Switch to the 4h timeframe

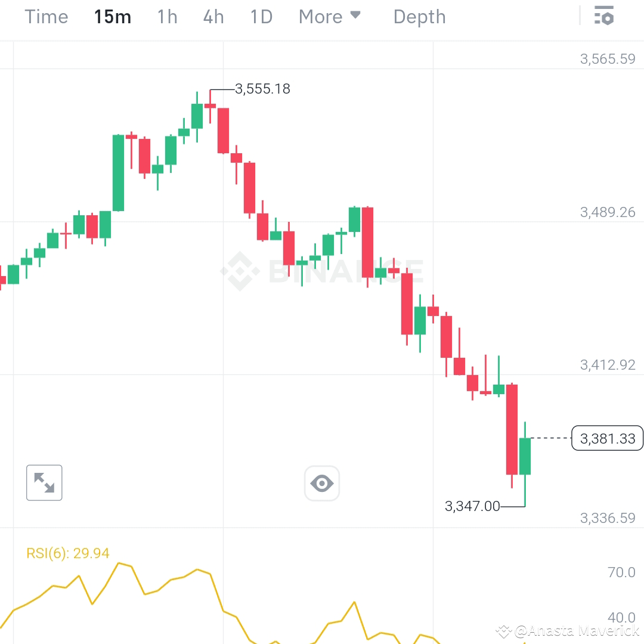pyautogui.click(x=213, y=17)
